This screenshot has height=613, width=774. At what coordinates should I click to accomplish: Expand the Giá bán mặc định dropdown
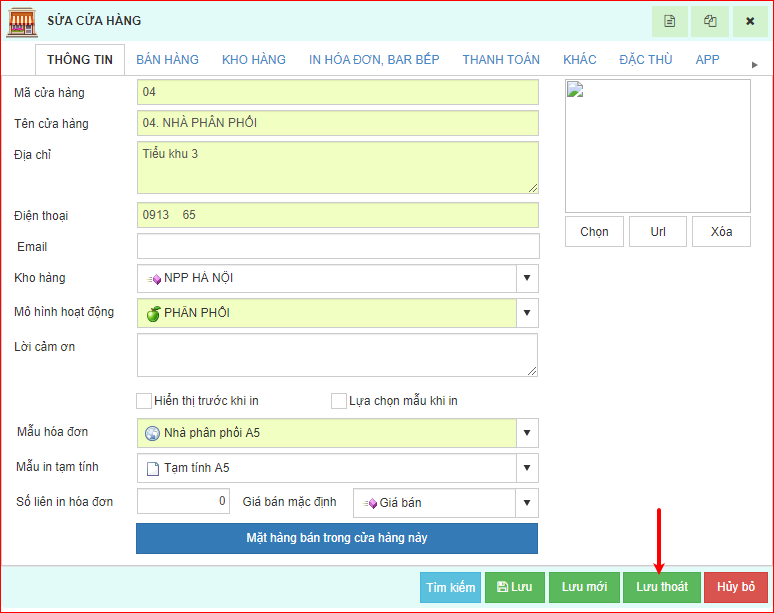tap(527, 502)
